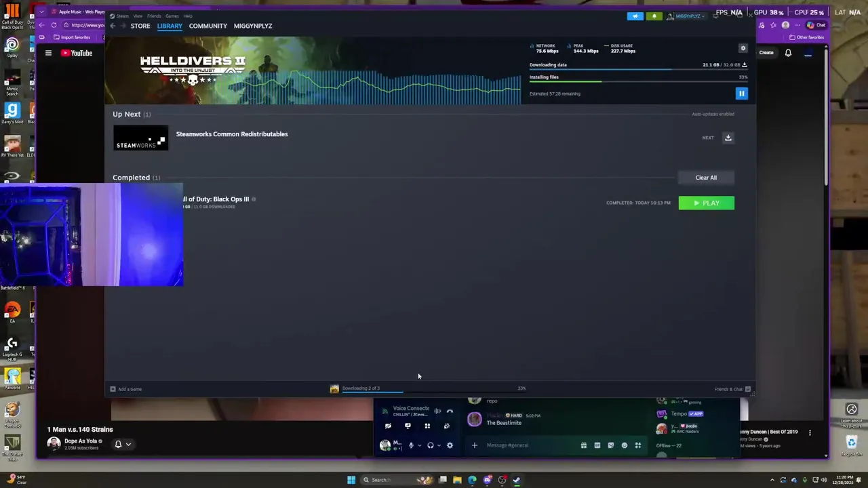
Task: Click Add a Game in Steam
Action: coord(126,389)
